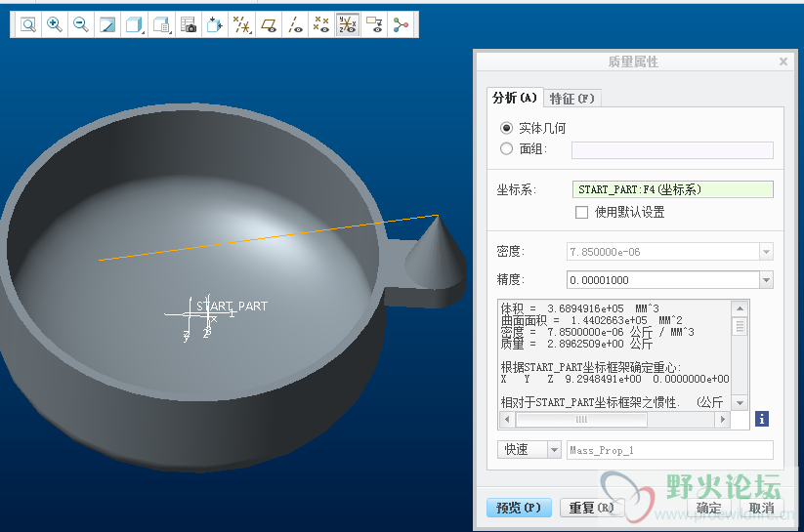Click the results left scroll arrow
This screenshot has width=804, height=532.
pos(507,419)
